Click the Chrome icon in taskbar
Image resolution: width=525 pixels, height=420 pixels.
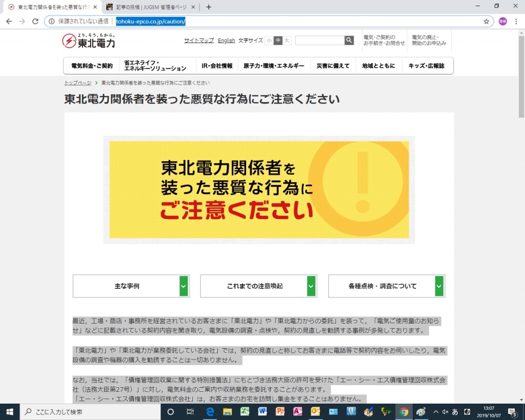403,412
